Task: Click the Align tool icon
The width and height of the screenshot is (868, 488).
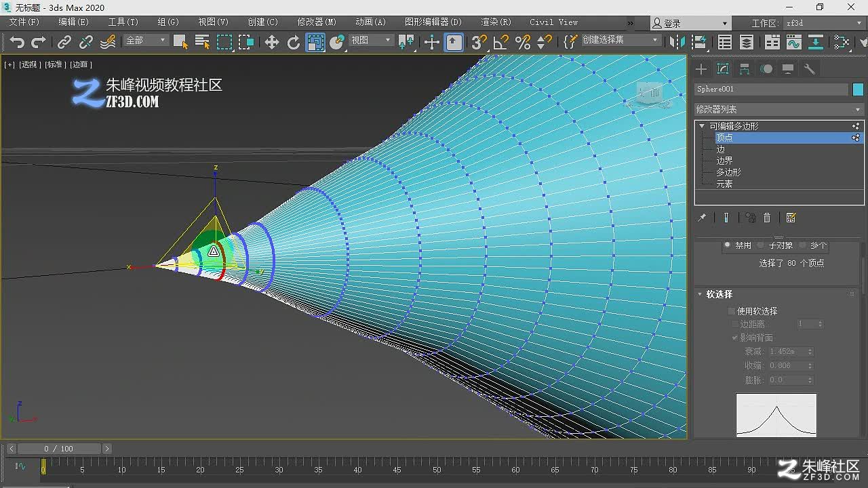Action: point(699,42)
